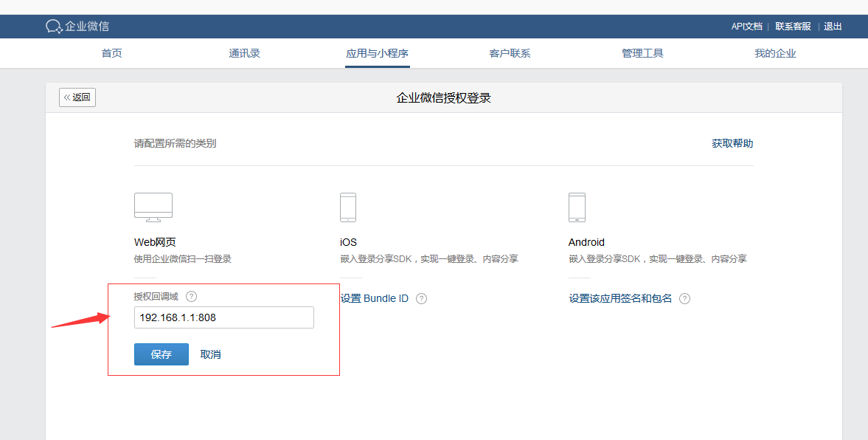Select the 应用与小程序 tab

[377, 53]
